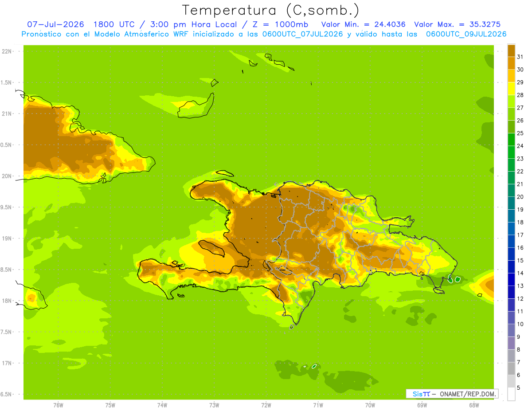Click the "72W" longitude axis label

(x=266, y=405)
